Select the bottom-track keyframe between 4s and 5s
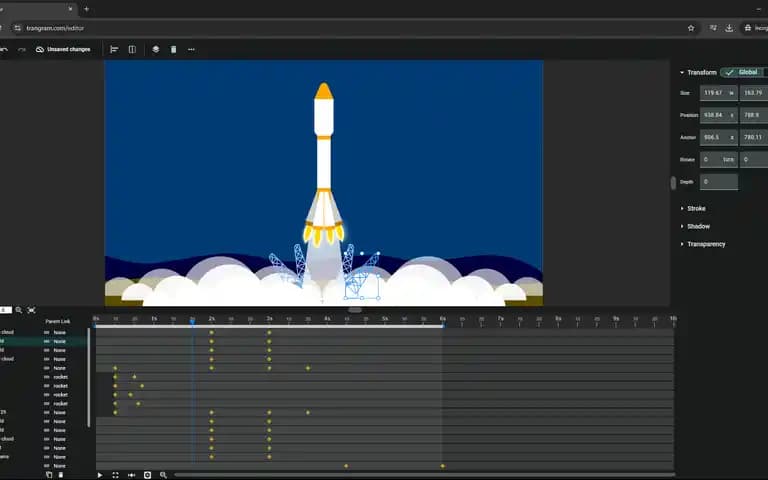768x480 pixels. pyautogui.click(x=346, y=466)
